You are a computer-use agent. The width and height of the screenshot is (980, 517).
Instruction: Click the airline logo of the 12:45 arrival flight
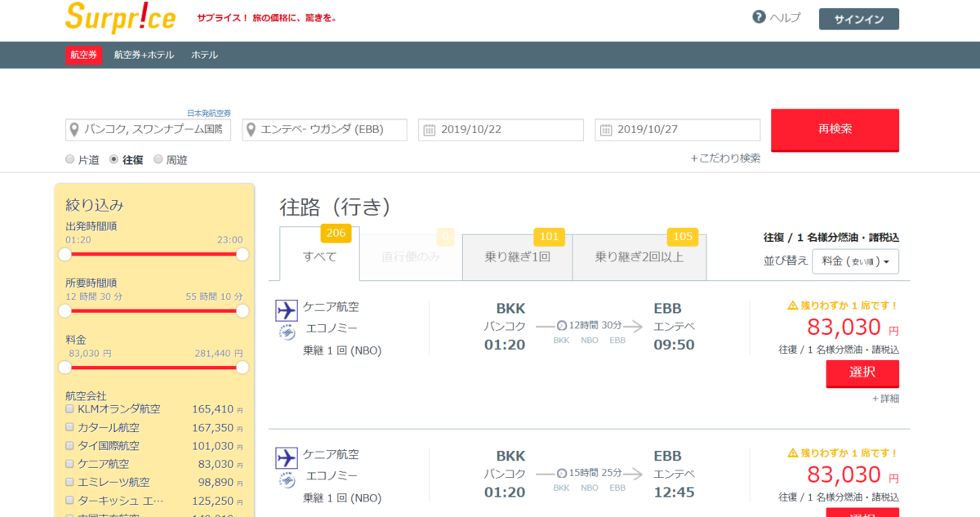tap(287, 457)
